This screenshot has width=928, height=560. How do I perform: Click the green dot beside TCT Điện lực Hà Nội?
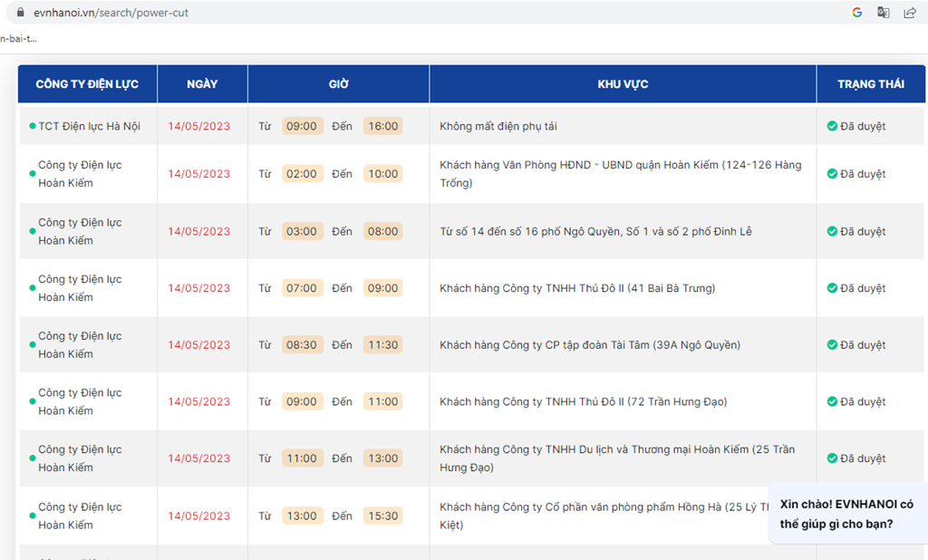pos(33,126)
